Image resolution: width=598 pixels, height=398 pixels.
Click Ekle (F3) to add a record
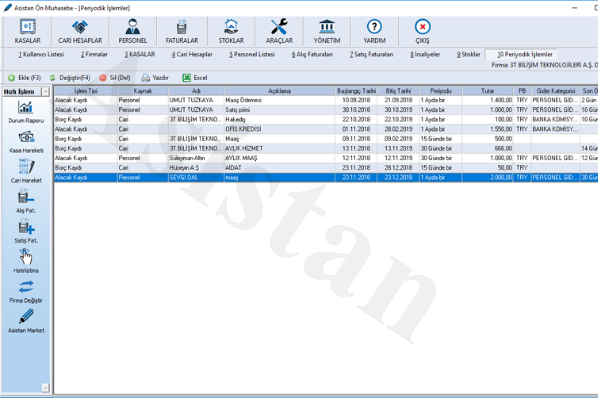[24, 78]
